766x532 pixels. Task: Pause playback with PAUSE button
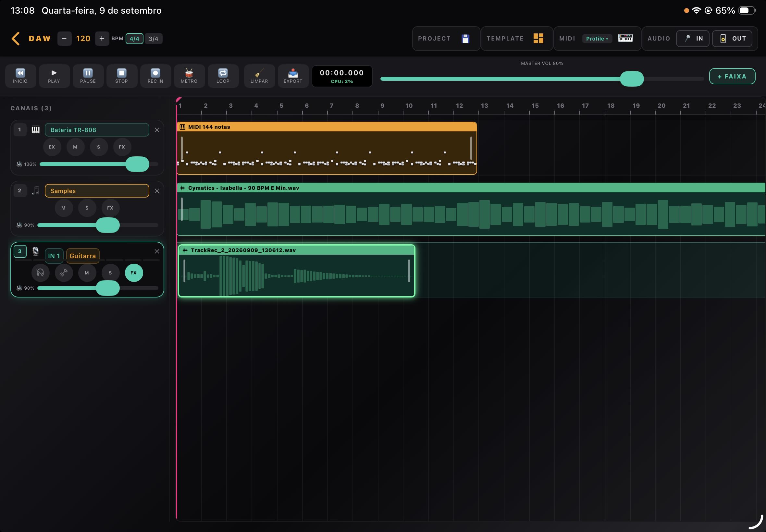coord(88,76)
